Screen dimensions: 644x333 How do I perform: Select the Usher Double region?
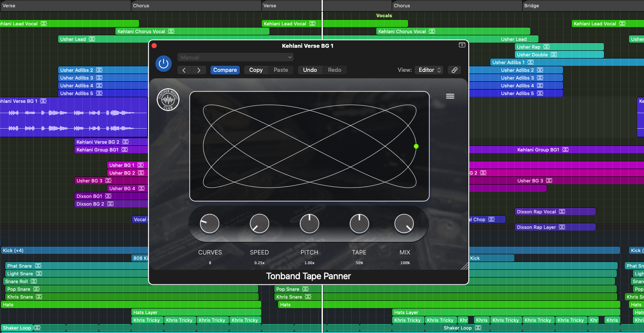pyautogui.click(x=559, y=55)
